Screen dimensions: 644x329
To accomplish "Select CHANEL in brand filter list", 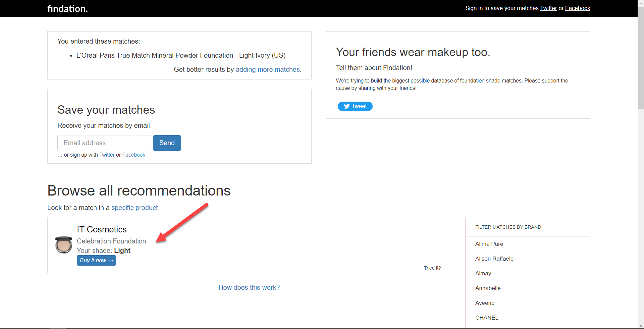I will tap(487, 318).
